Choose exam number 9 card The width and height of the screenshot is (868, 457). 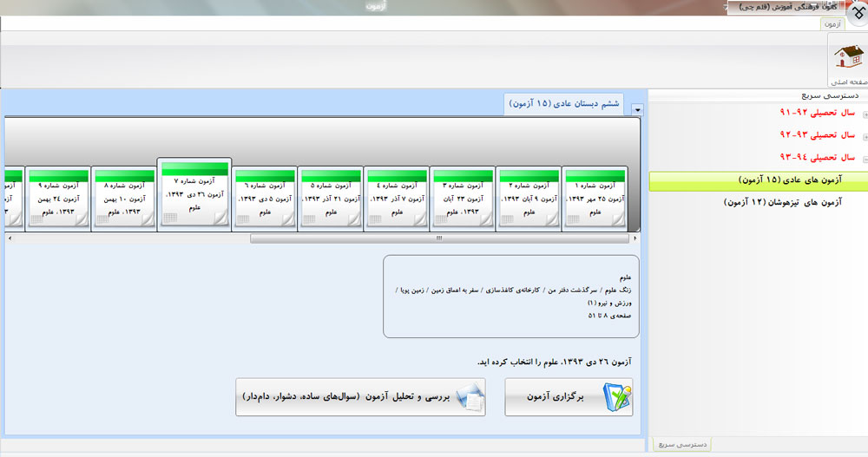(x=59, y=197)
